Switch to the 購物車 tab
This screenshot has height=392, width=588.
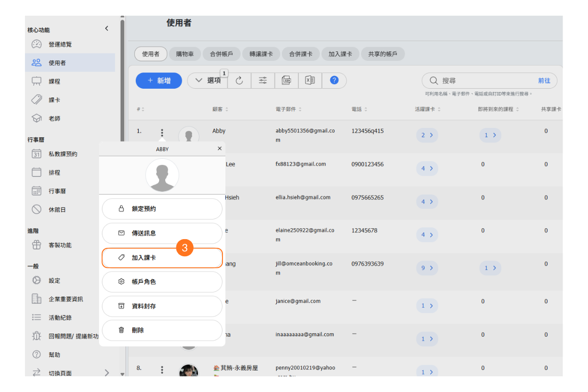click(184, 54)
